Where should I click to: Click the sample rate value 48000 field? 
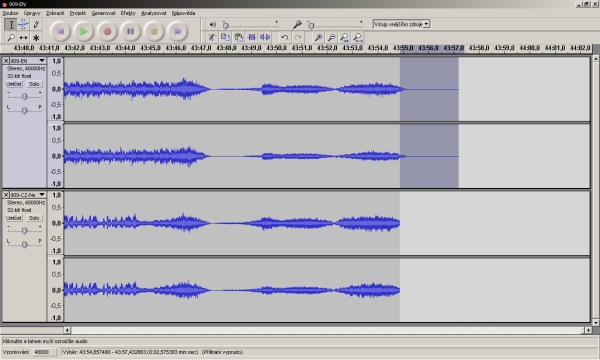pos(44,352)
